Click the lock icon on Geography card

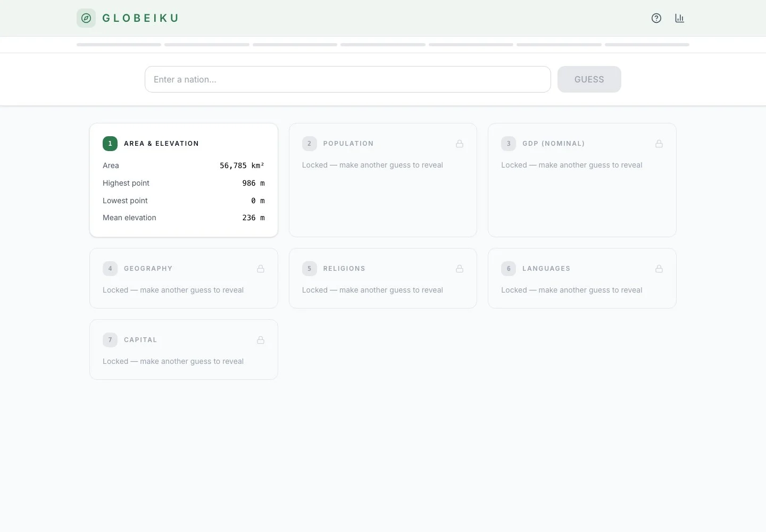coord(261,269)
